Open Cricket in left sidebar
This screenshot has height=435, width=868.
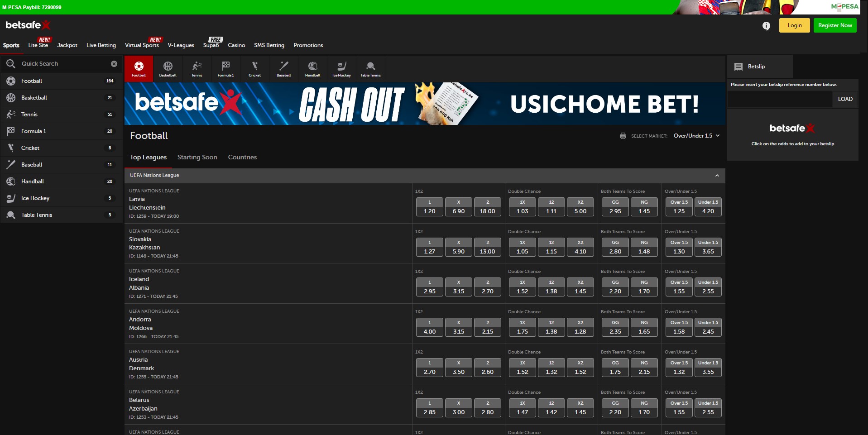61,148
